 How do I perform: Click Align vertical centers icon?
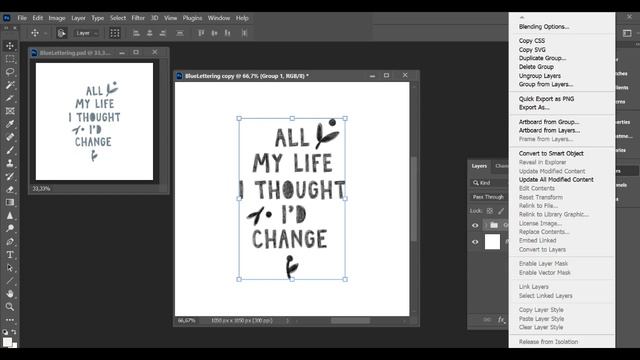[214, 33]
